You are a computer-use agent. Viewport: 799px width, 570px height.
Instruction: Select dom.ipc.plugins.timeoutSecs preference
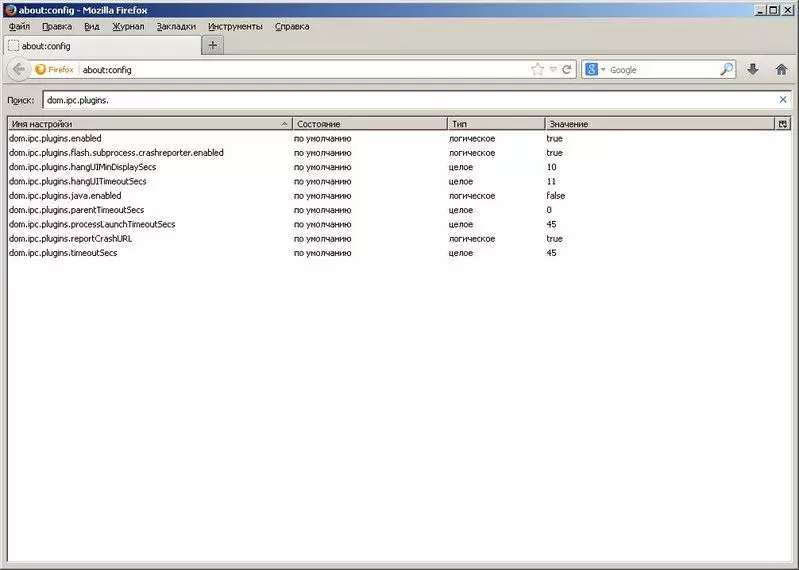(399, 253)
